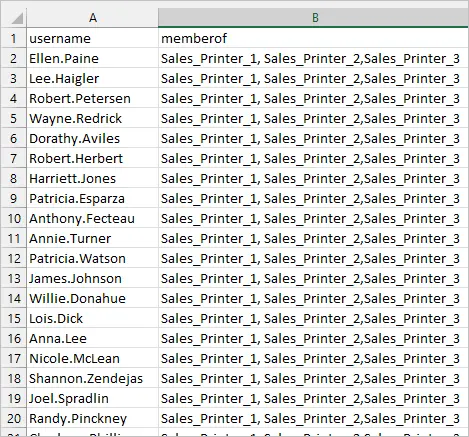Select row 1 header
The width and height of the screenshot is (469, 437).
tap(14, 38)
